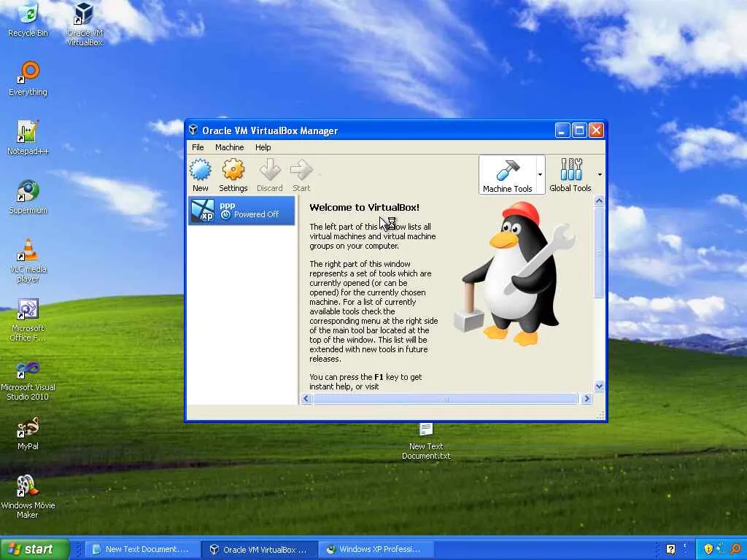Click the horizontal scrollbar left arrow
The height and width of the screenshot is (560, 747).
tap(306, 399)
